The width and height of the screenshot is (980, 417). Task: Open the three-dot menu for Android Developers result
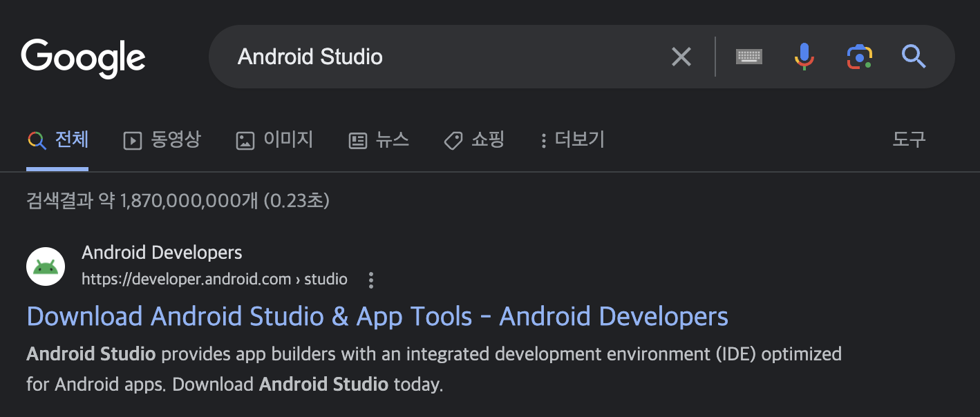pos(371,280)
